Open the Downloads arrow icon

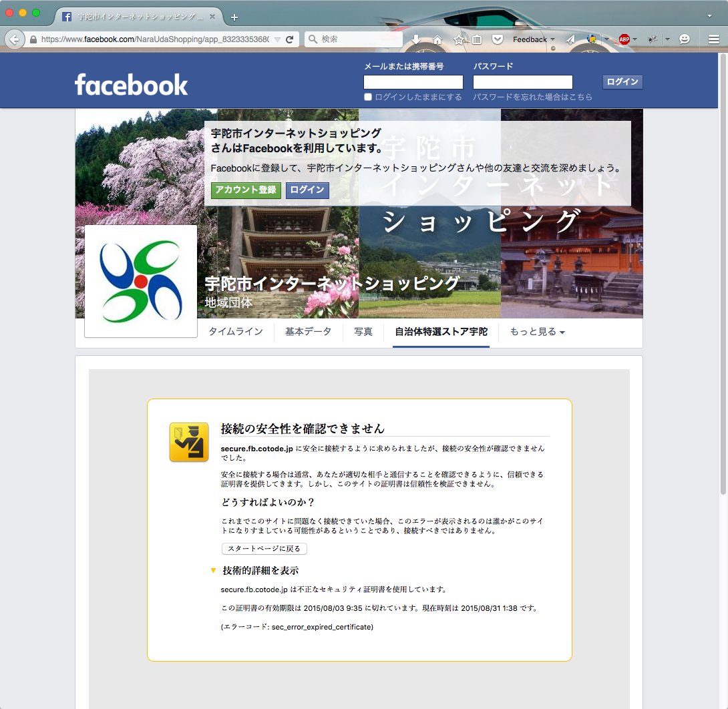pos(416,39)
